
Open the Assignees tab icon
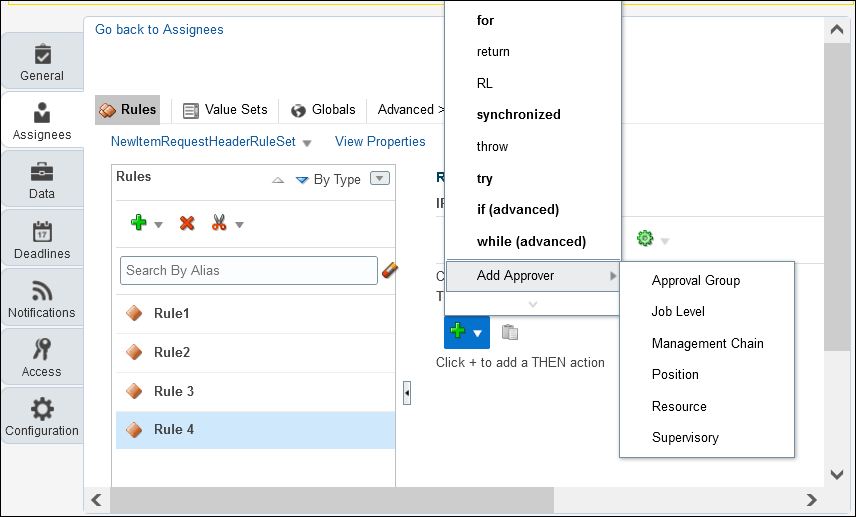[42, 113]
